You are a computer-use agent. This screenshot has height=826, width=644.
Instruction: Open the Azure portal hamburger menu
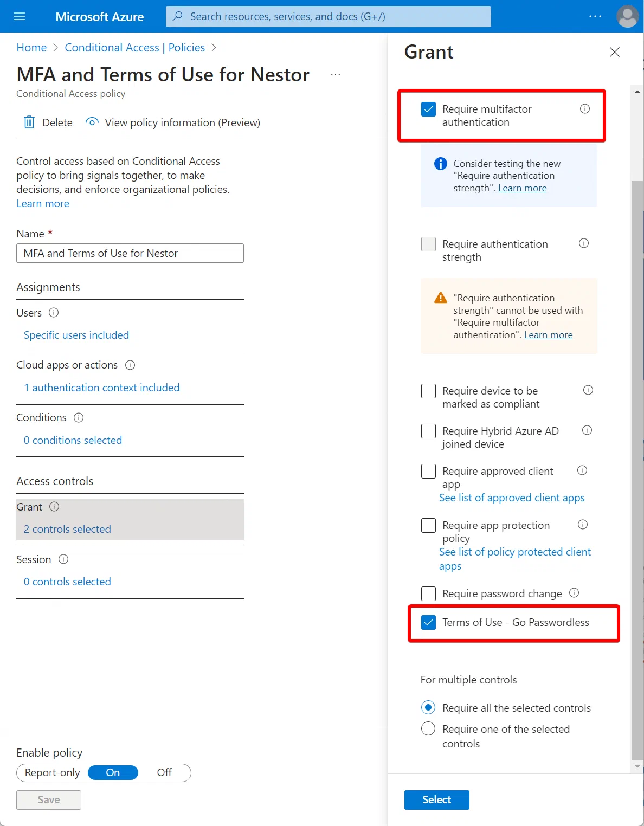tap(20, 16)
